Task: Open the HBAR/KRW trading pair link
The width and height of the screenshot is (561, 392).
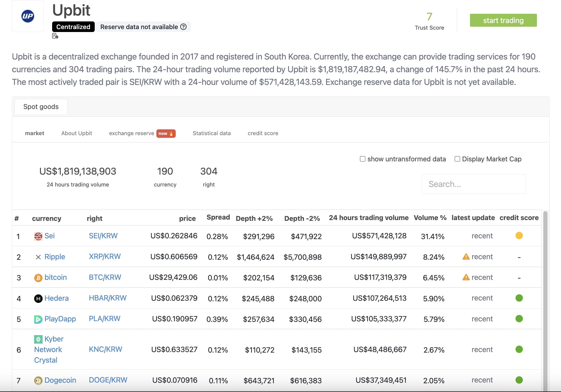Action: [107, 298]
